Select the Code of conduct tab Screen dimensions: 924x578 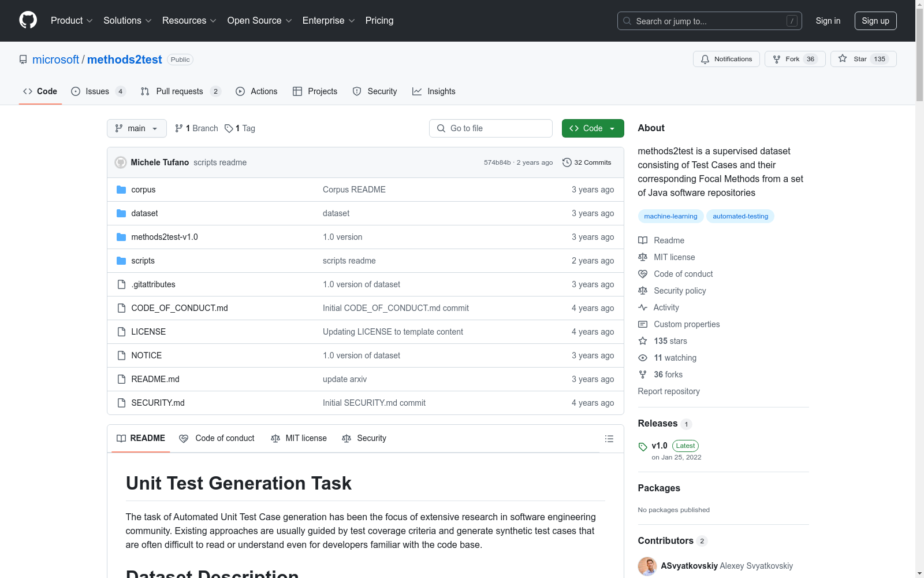tap(217, 438)
